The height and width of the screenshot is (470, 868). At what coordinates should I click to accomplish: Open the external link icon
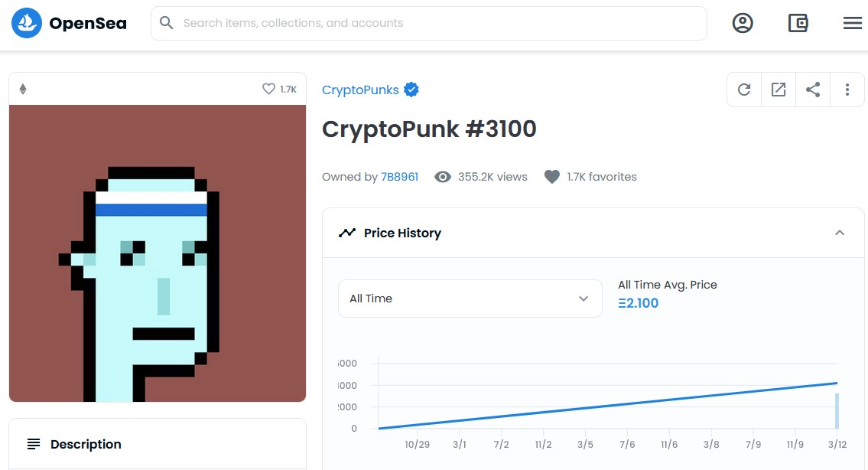pyautogui.click(x=779, y=90)
